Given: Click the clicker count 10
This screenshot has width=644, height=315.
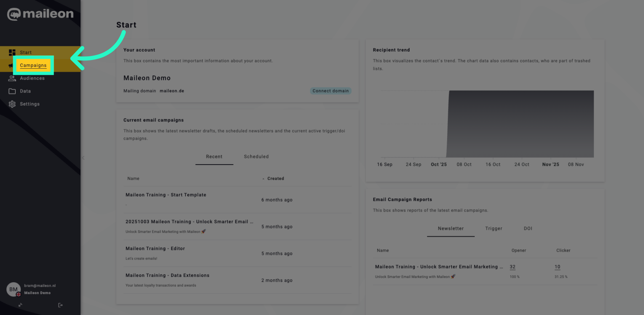Looking at the screenshot, I should pyautogui.click(x=557, y=267).
